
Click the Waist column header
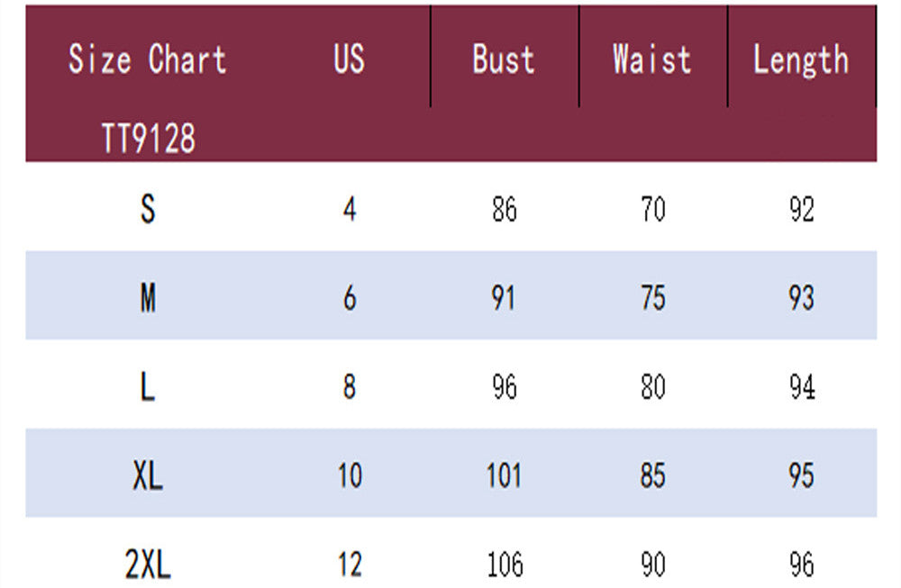(x=651, y=59)
